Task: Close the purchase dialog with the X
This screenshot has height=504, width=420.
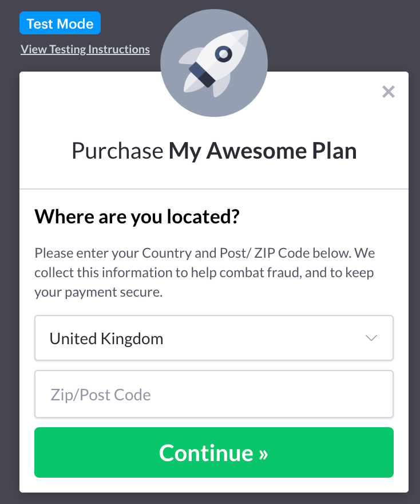Action: [388, 92]
